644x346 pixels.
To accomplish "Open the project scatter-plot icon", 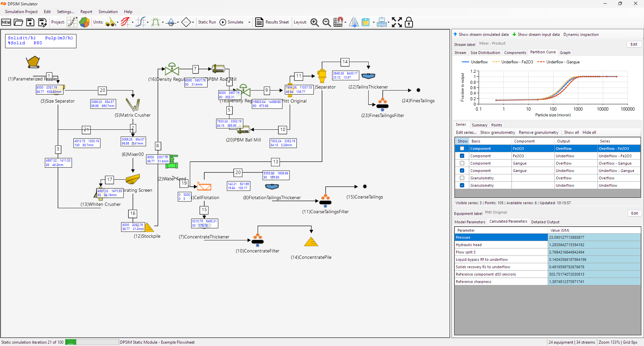I will 72,22.
